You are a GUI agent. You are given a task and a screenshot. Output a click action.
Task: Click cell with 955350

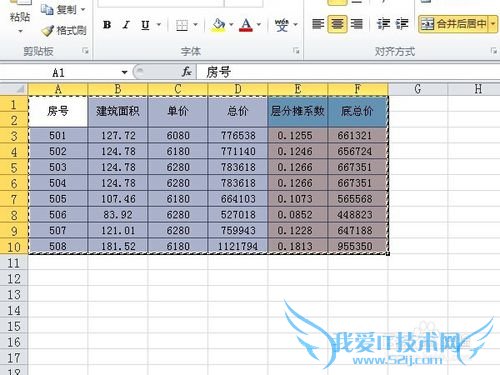click(x=358, y=246)
